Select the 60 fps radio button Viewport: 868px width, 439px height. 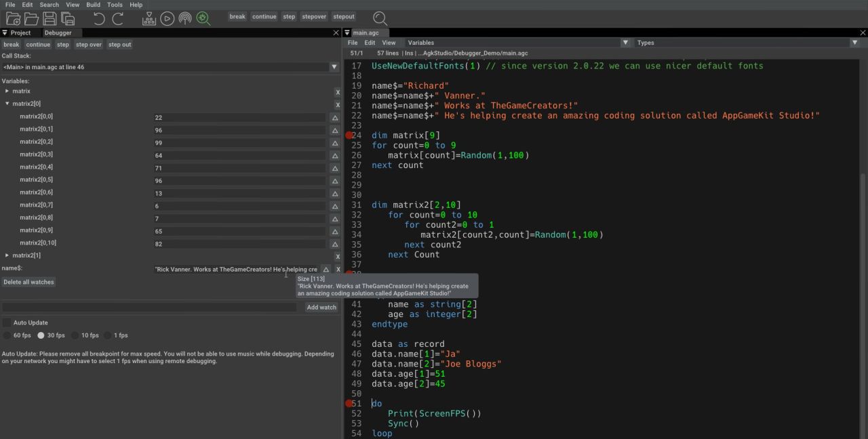click(7, 335)
